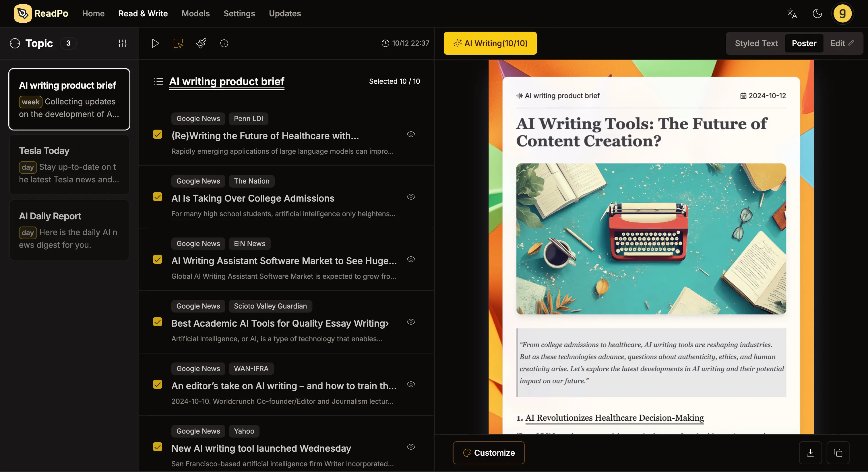The height and width of the screenshot is (472, 868).
Task: Toggle dark mode moon icon
Action: 817,13
